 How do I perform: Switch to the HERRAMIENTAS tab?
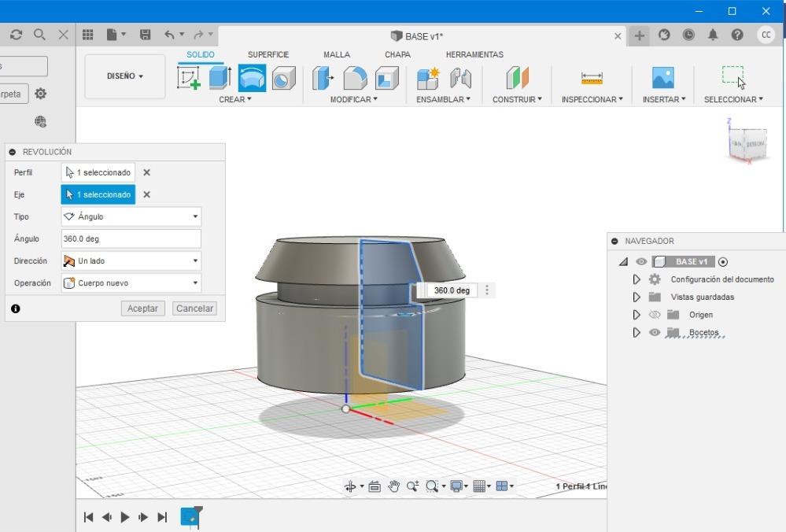point(474,54)
